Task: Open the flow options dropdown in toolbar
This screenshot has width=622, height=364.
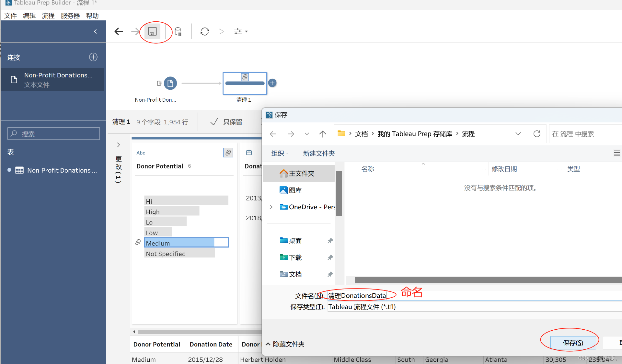Action: [241, 31]
